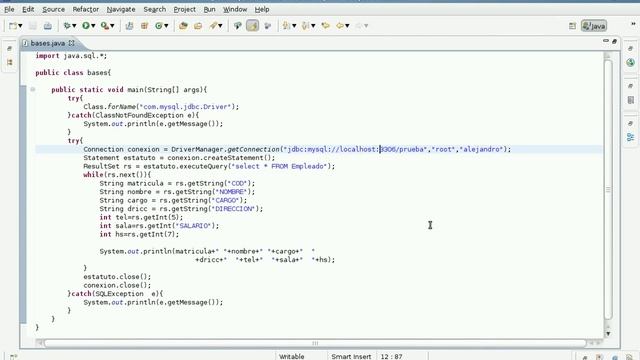Click the Search flashlight toolbar icon
The height and width of the screenshot is (360, 640).
213,26
